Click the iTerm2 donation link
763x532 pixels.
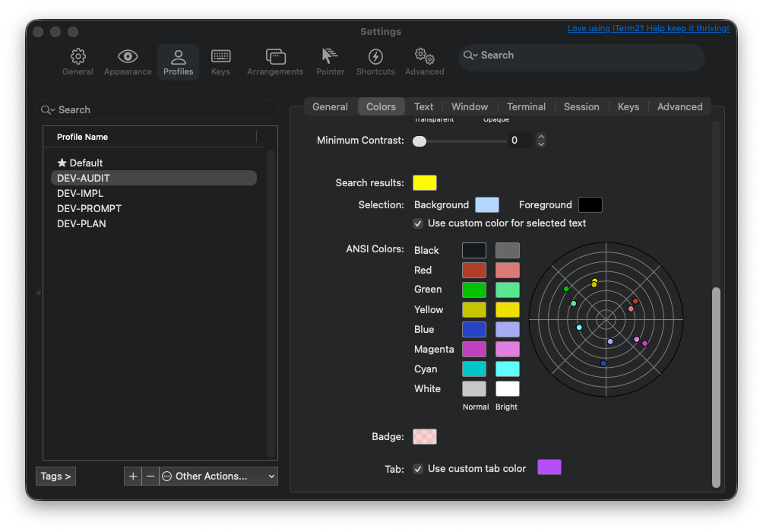(x=647, y=27)
